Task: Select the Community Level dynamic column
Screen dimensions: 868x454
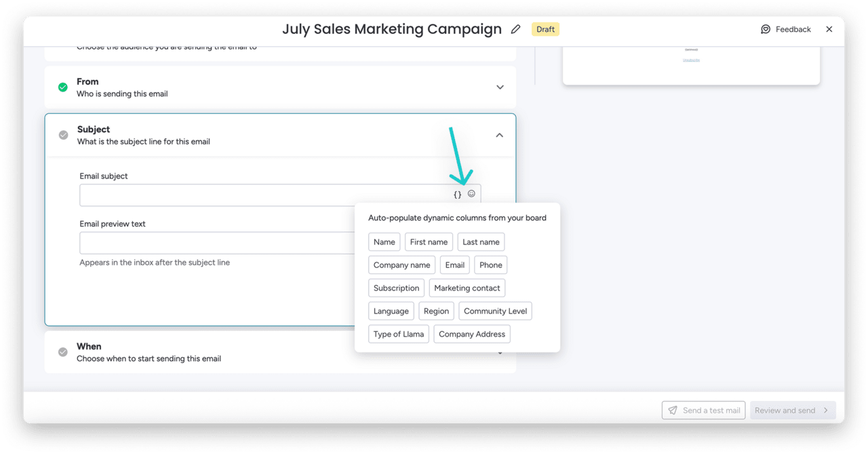Action: click(495, 311)
